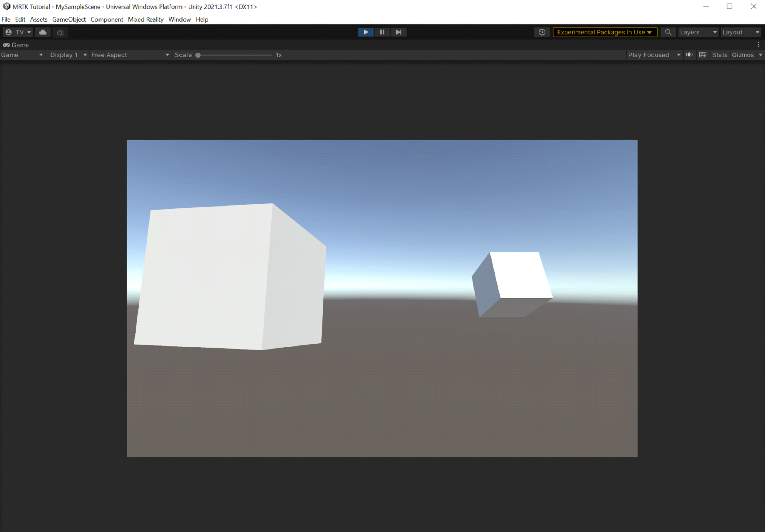This screenshot has width=765, height=532.
Task: Click the Play button to start game
Action: pos(365,32)
